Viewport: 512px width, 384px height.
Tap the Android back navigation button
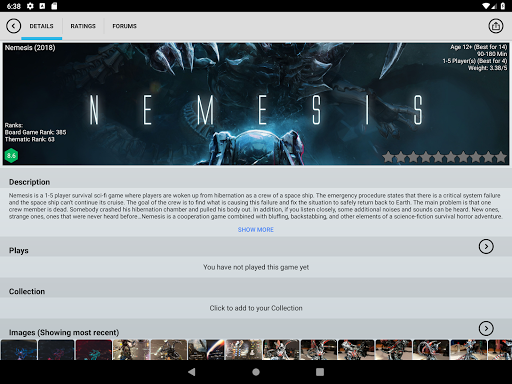(192, 372)
